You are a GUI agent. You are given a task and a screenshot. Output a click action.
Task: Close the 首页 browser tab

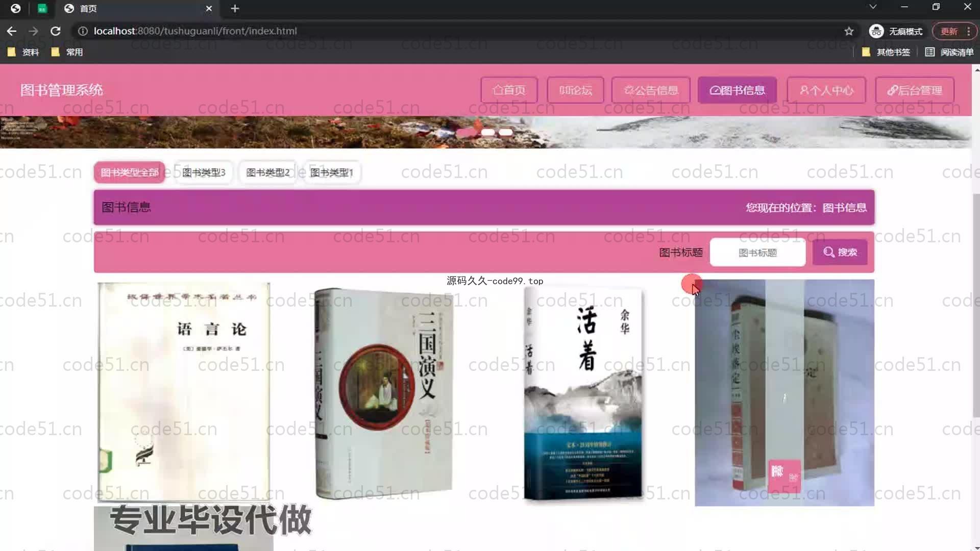[209, 8]
